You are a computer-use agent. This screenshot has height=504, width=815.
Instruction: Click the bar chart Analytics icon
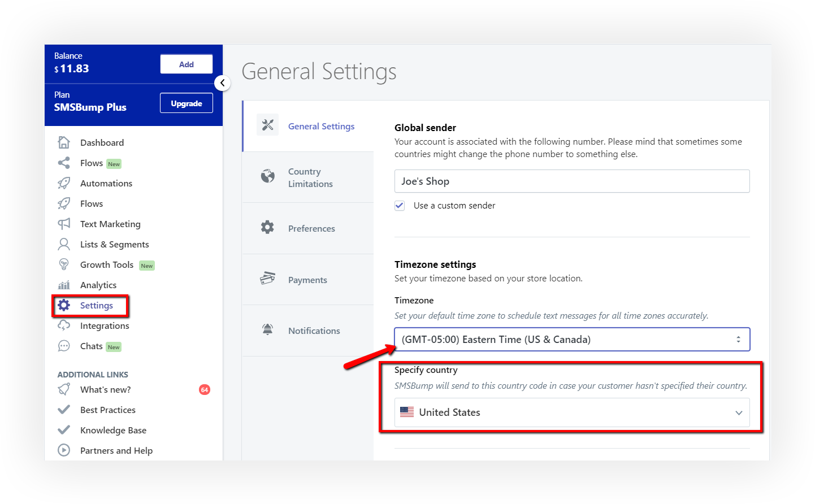click(x=64, y=285)
